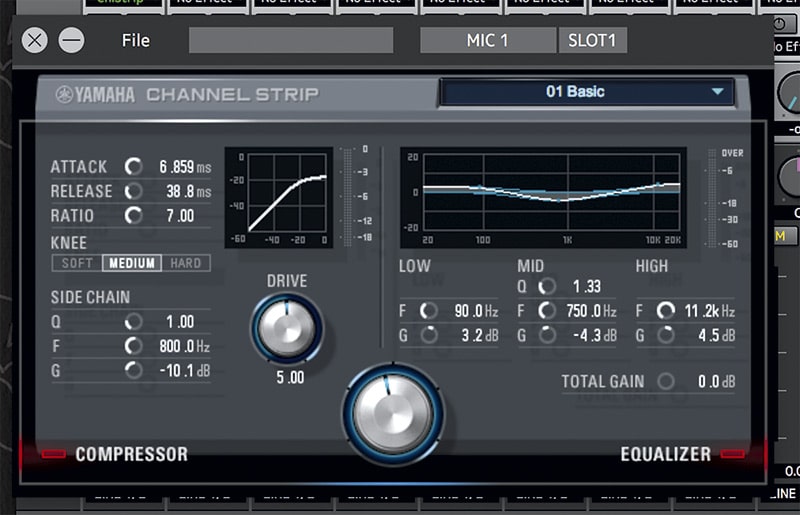Viewport: 800px width, 515px height.
Task: Click the LOW band G knob
Action: coord(429,335)
